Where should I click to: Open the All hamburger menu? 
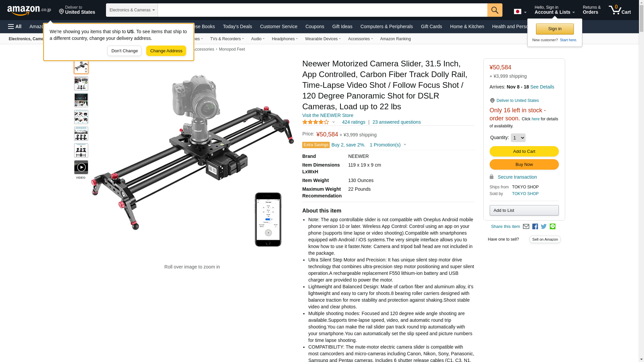(15, 26)
